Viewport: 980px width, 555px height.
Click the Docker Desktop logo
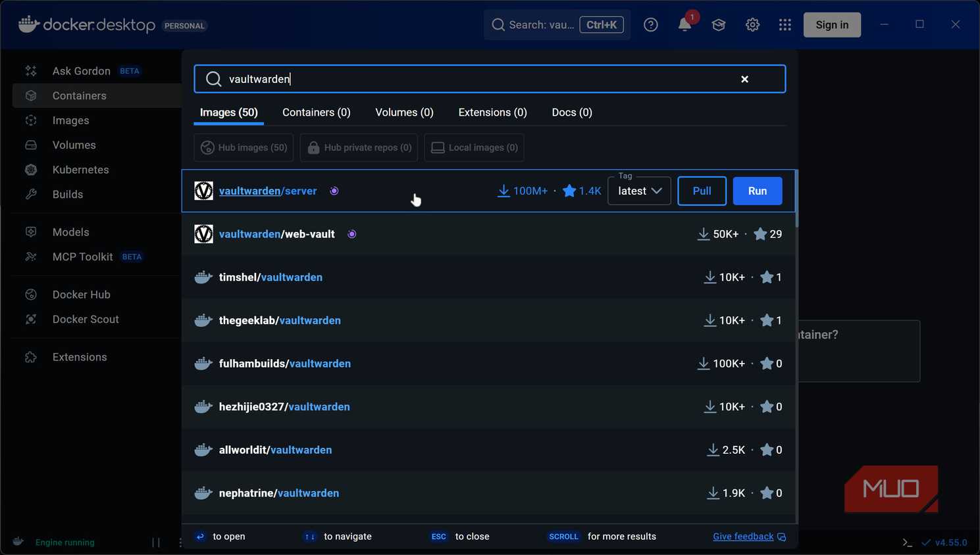87,25
